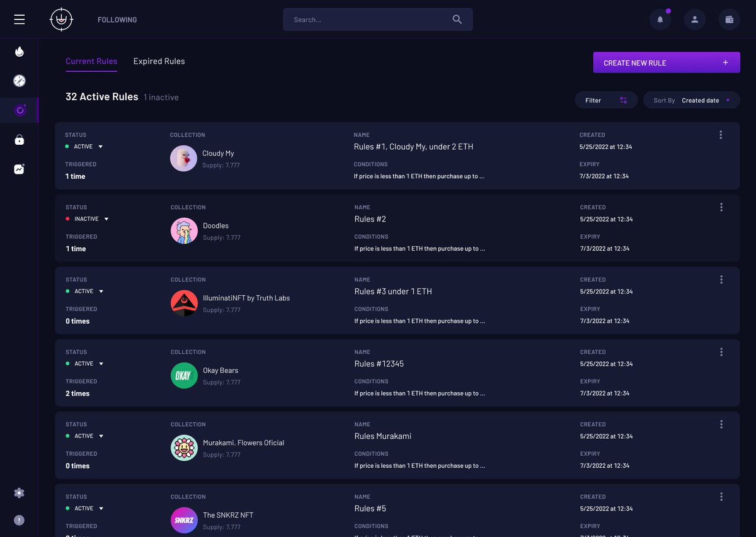Click Murakami Flowers collection avatar
756x537 pixels.
[x=184, y=448]
